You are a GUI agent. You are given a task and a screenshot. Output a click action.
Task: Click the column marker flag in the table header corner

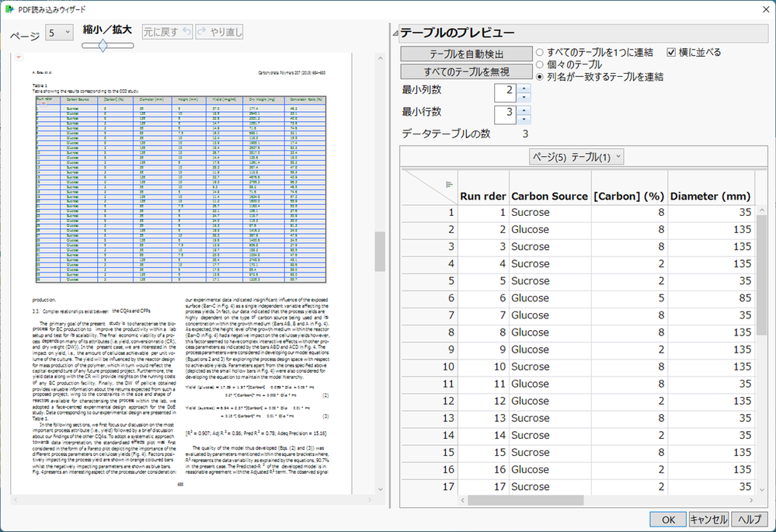449,185
